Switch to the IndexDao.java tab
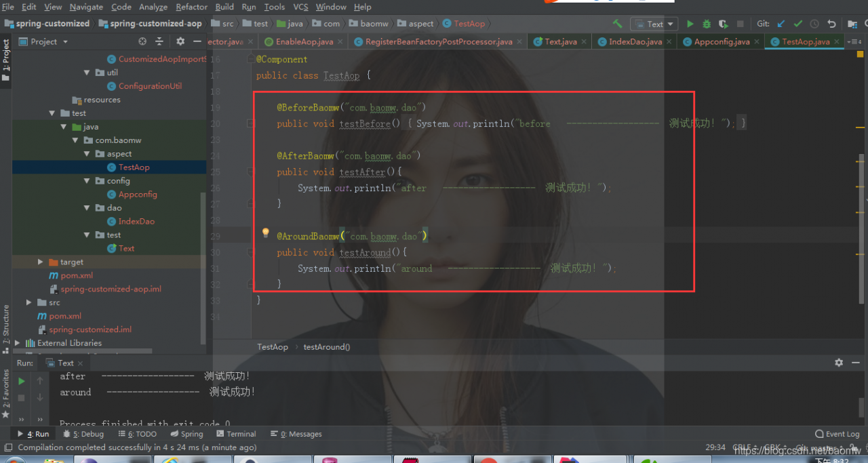The height and width of the screenshot is (463, 868). [x=629, y=41]
